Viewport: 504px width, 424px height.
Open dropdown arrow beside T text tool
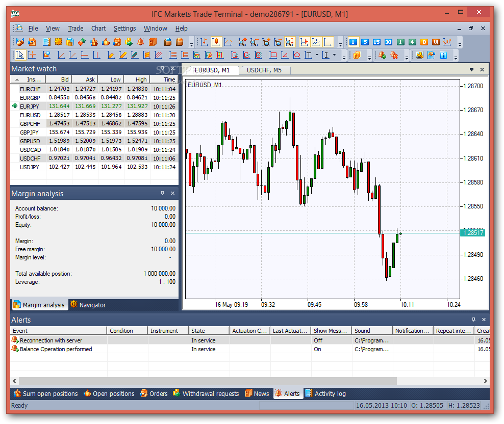(x=317, y=55)
